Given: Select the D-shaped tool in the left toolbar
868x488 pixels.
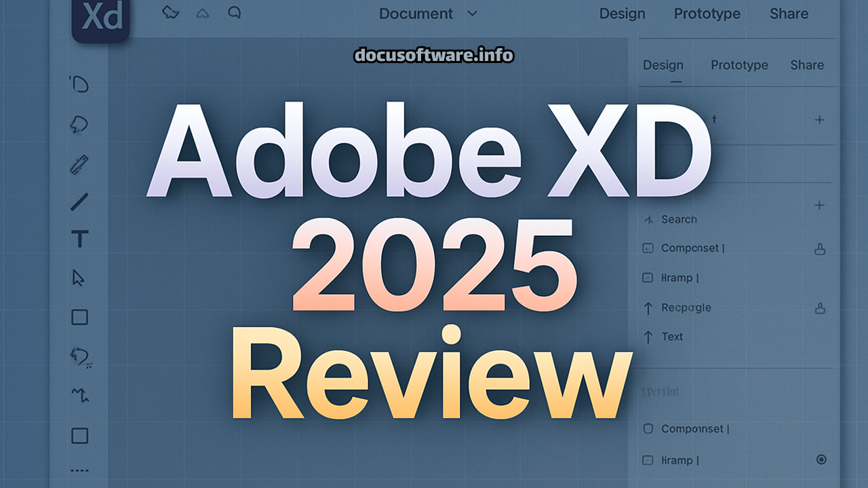Looking at the screenshot, I should point(79,84).
